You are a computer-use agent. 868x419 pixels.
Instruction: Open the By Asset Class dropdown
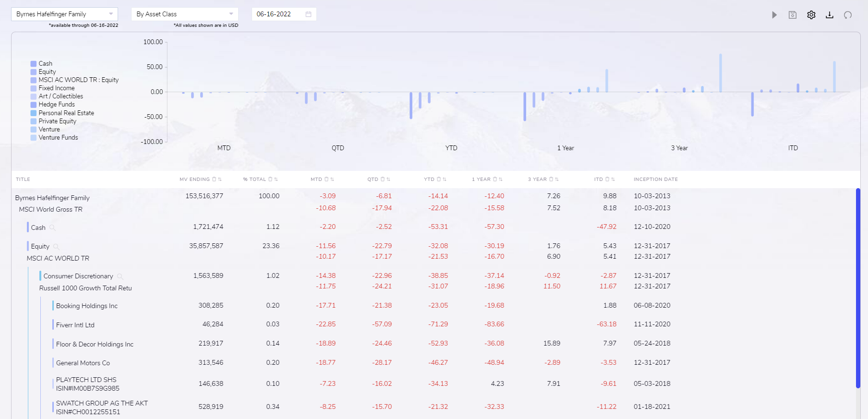[184, 14]
